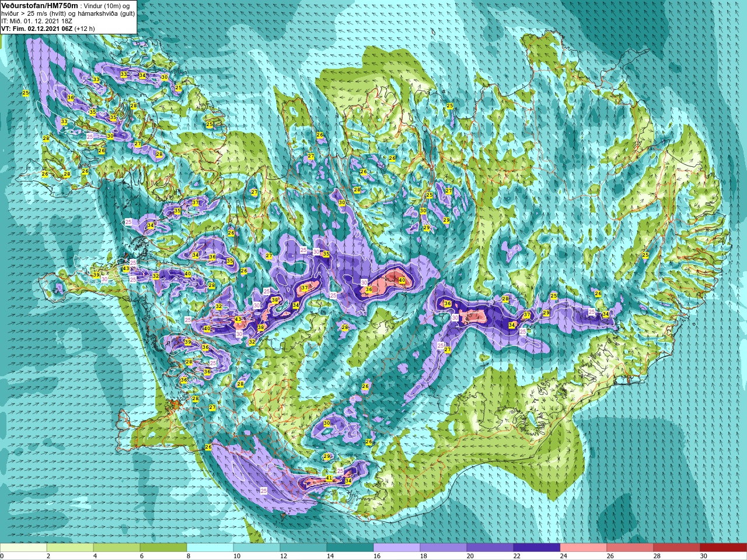This screenshot has height=560, width=747.
Task: Select the 20–22 m/s violet legend swatch
Action: click(x=490, y=548)
